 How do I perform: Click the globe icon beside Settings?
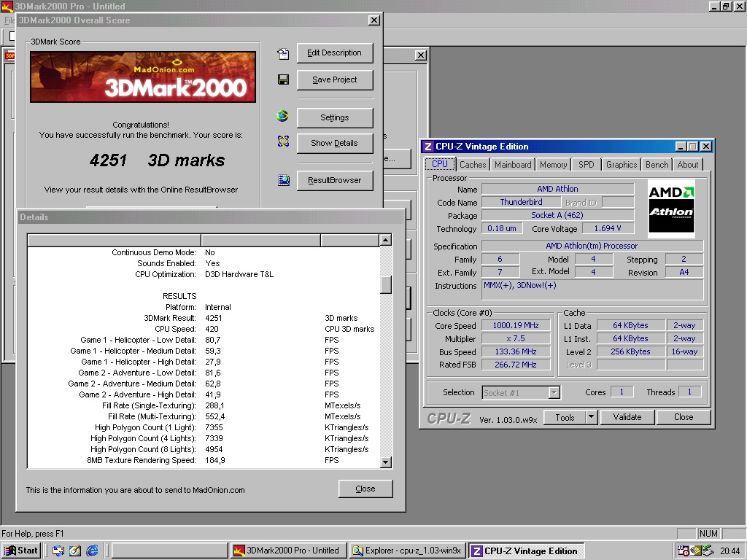pos(283,116)
